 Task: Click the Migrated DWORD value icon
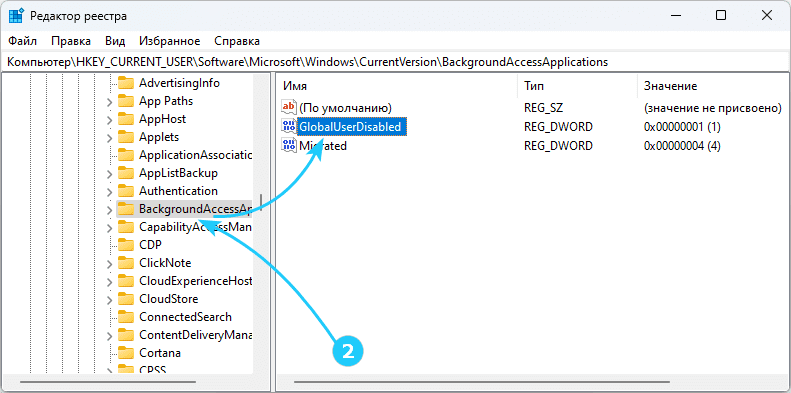click(x=289, y=146)
